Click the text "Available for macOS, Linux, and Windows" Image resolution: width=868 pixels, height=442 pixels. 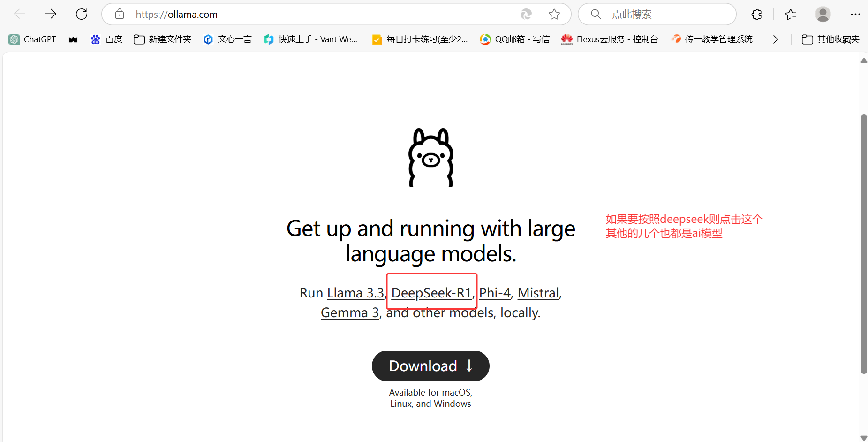point(430,398)
